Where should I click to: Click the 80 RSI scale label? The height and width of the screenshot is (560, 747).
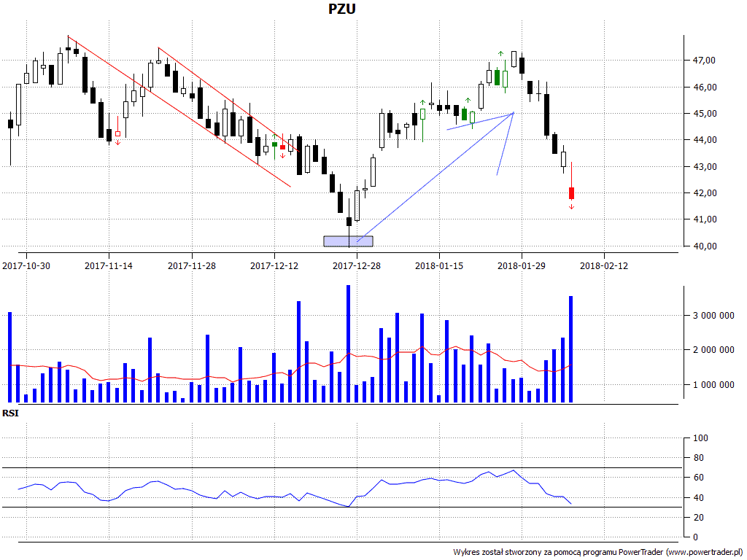[x=698, y=458]
